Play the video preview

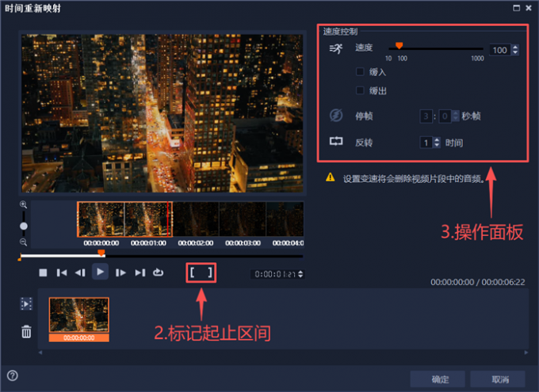point(100,272)
